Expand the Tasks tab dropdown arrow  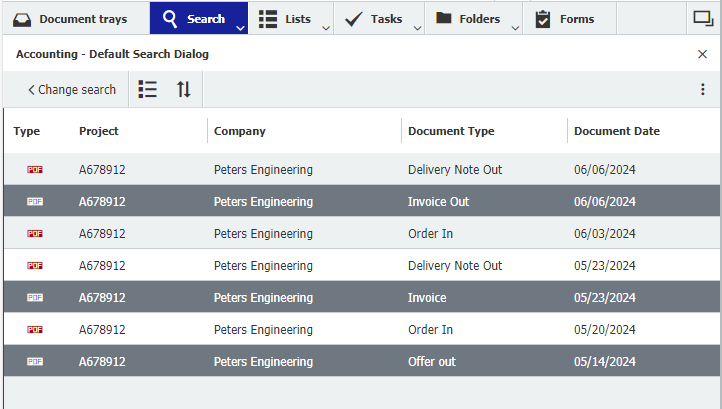click(x=417, y=28)
